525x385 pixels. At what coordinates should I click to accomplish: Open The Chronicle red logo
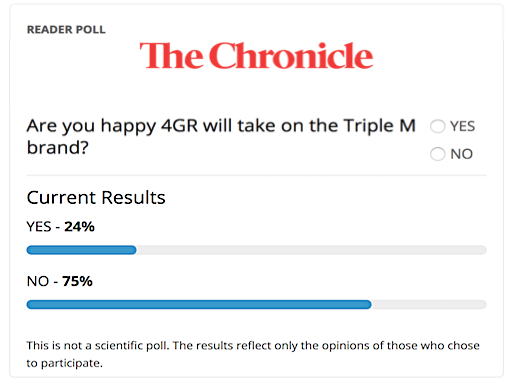[256, 56]
